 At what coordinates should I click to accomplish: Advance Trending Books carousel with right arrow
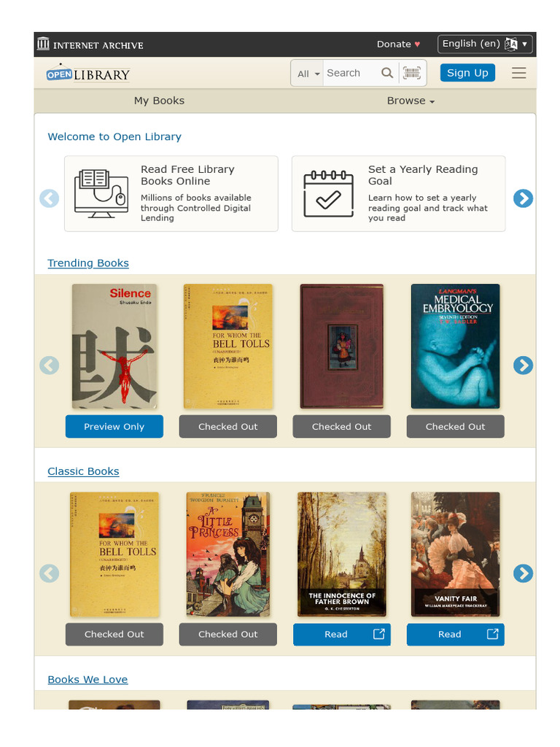[x=523, y=365]
